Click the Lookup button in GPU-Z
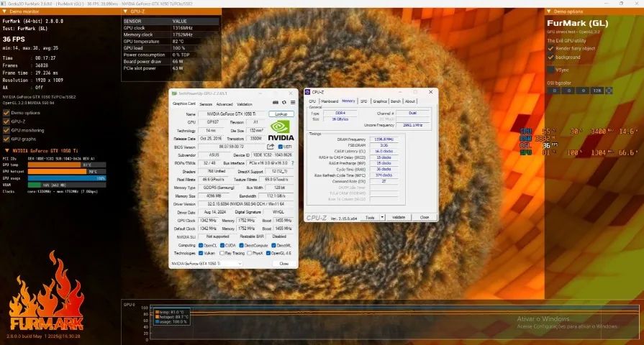The image size is (644, 345). pos(281,114)
